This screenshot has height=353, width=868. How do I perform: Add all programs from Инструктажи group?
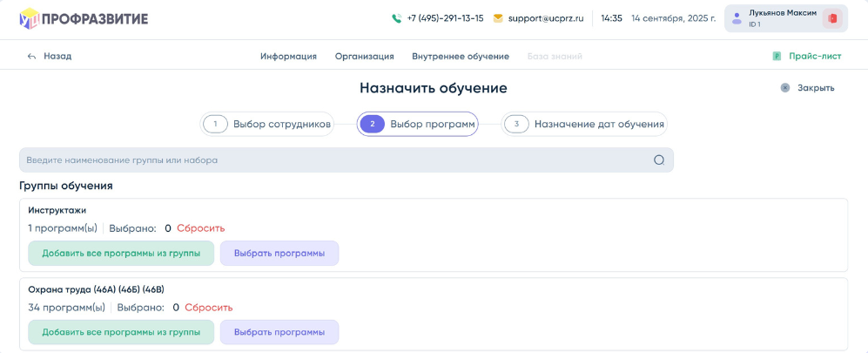[121, 254]
